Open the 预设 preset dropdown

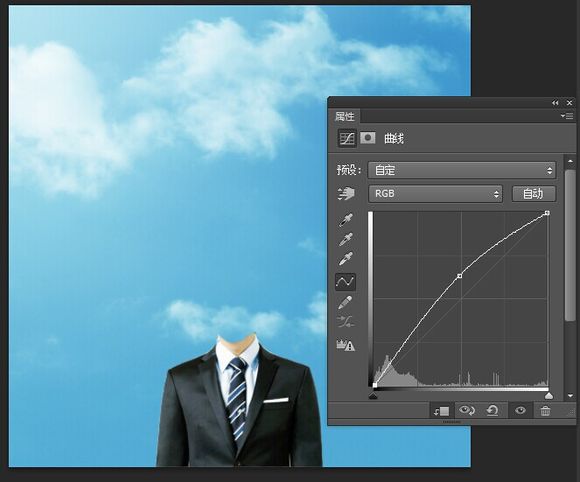(462, 170)
